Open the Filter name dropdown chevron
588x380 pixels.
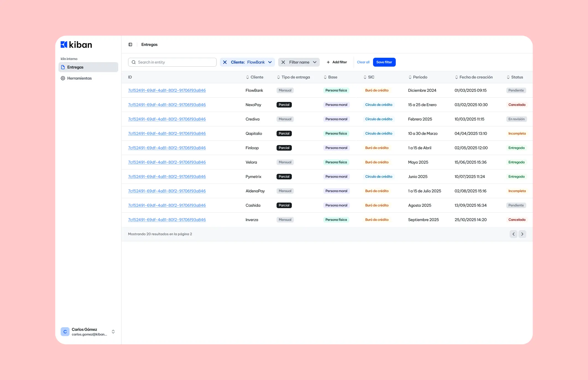pyautogui.click(x=315, y=62)
